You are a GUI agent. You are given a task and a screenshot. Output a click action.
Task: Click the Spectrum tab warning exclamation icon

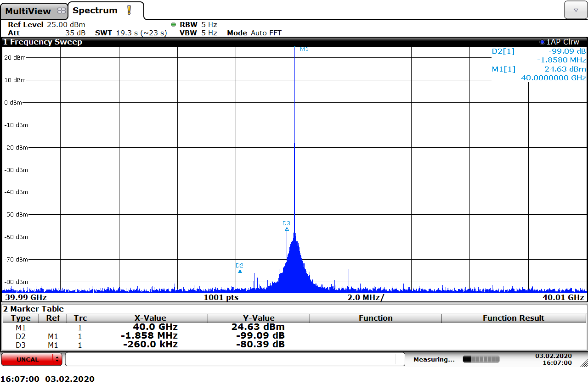129,10
